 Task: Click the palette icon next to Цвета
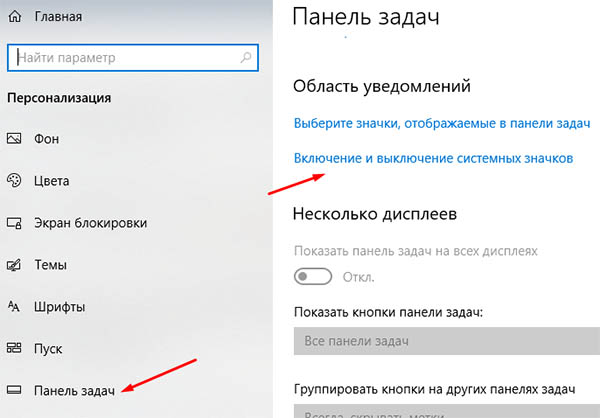pyautogui.click(x=14, y=180)
